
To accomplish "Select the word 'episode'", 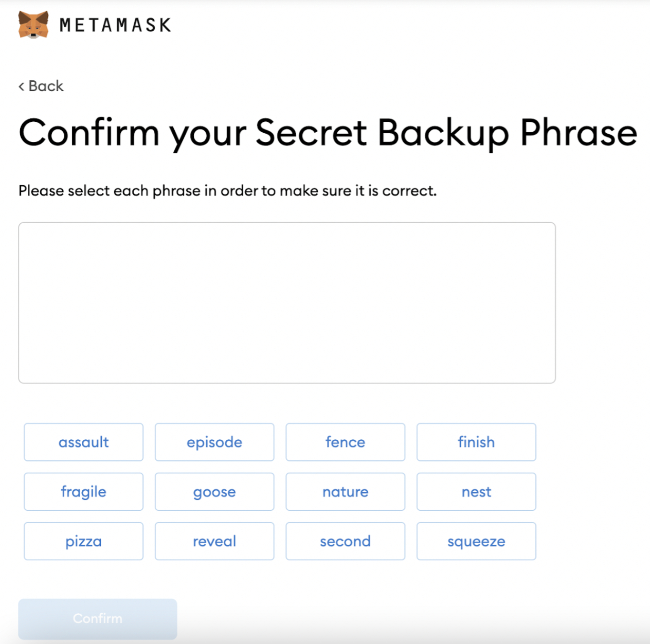I will [x=214, y=442].
